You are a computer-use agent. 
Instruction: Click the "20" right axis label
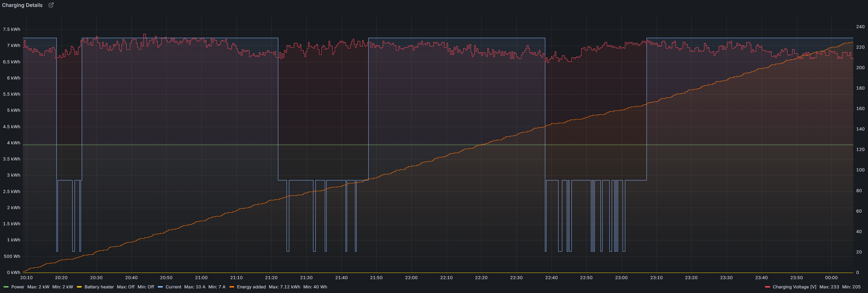pos(859,252)
